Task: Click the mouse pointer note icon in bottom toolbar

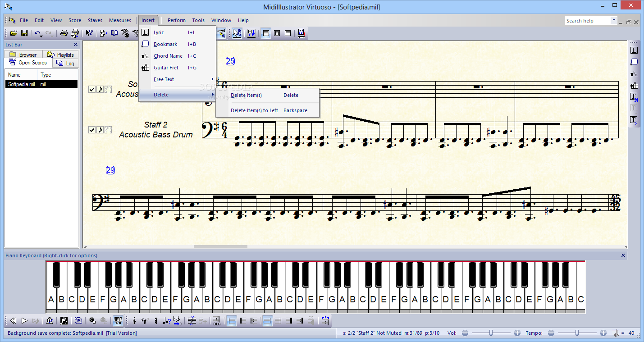Action: (x=93, y=320)
